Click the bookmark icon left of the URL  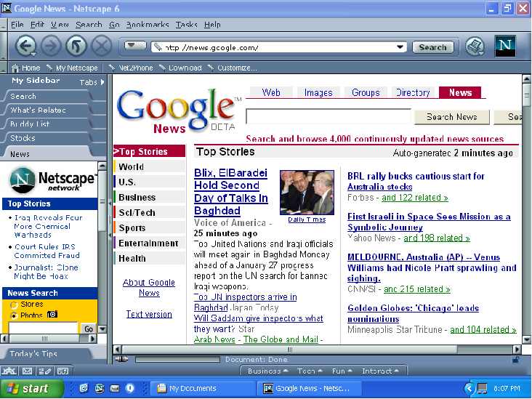tap(158, 47)
